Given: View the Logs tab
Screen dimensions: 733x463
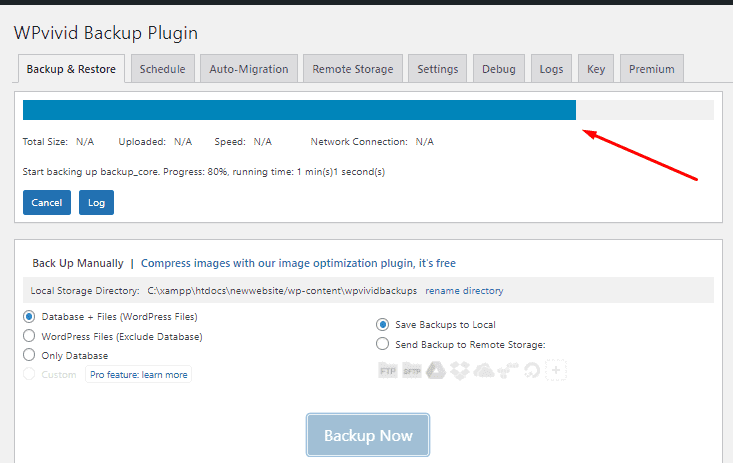Looking at the screenshot, I should pos(551,69).
